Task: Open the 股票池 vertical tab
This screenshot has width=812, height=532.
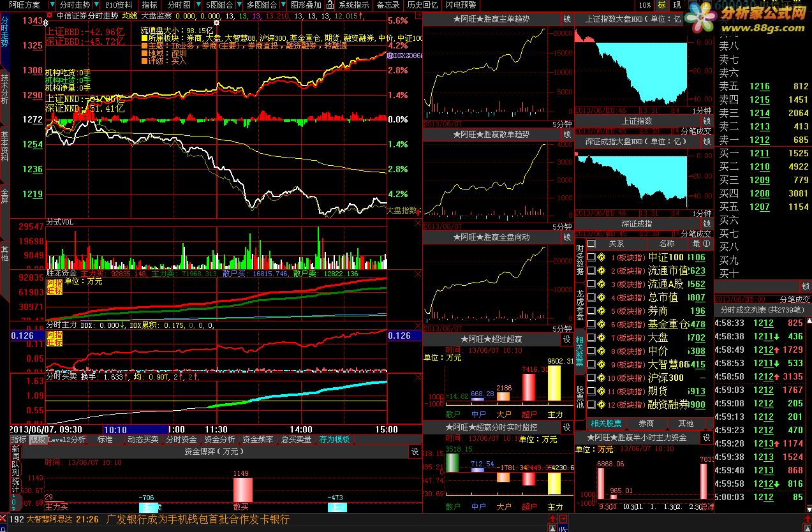Action: 580,397
